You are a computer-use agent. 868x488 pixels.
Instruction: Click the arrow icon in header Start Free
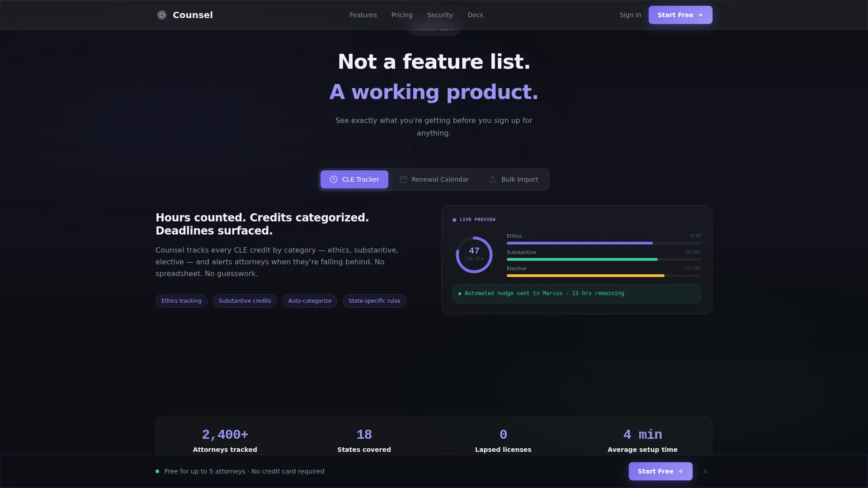pyautogui.click(x=700, y=15)
